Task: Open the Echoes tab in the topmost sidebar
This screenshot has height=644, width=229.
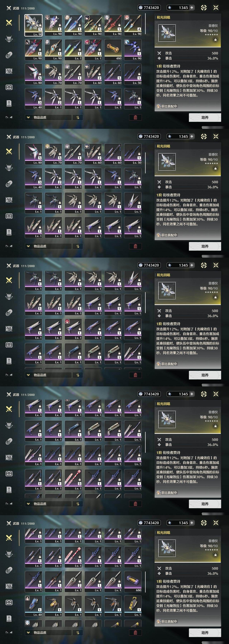Action: [x=9, y=39]
